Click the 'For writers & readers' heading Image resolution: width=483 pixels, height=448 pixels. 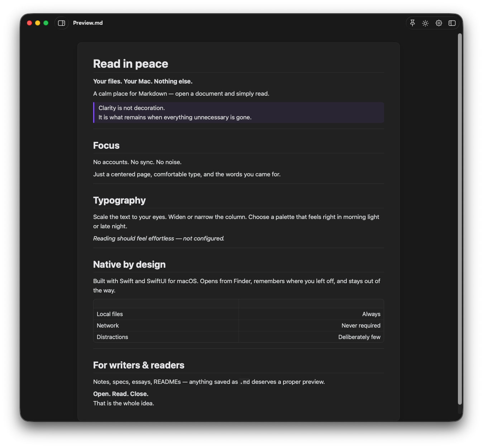[139, 365]
